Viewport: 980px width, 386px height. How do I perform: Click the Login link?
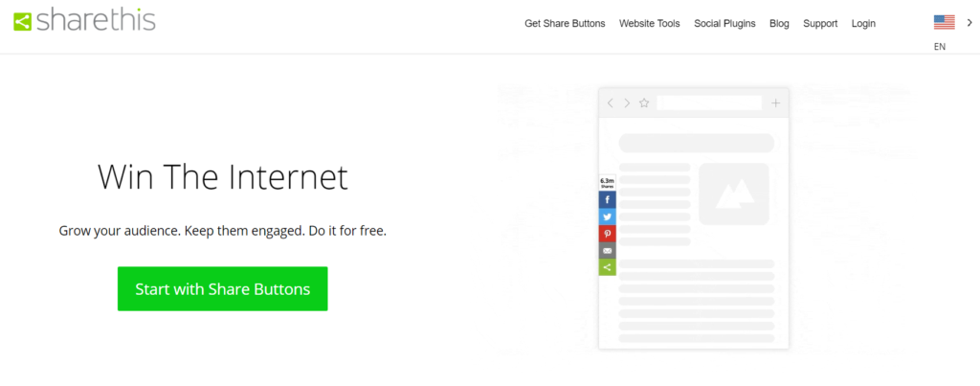point(863,24)
